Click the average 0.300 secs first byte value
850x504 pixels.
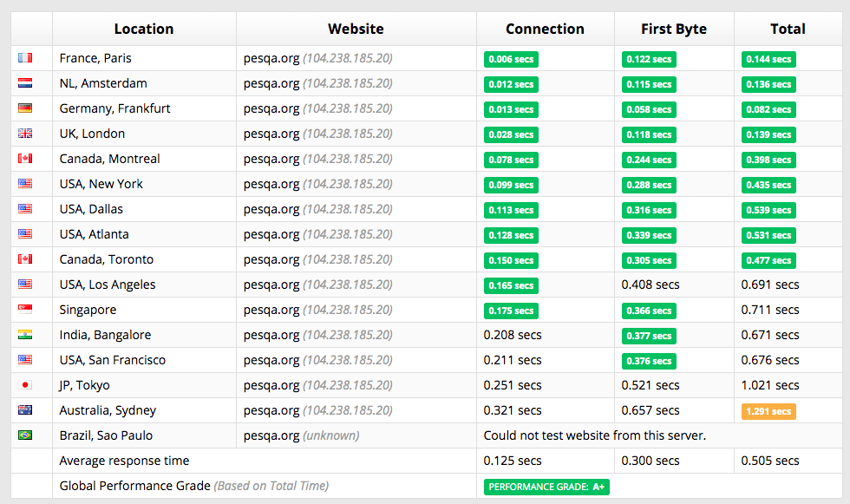pyautogui.click(x=651, y=461)
